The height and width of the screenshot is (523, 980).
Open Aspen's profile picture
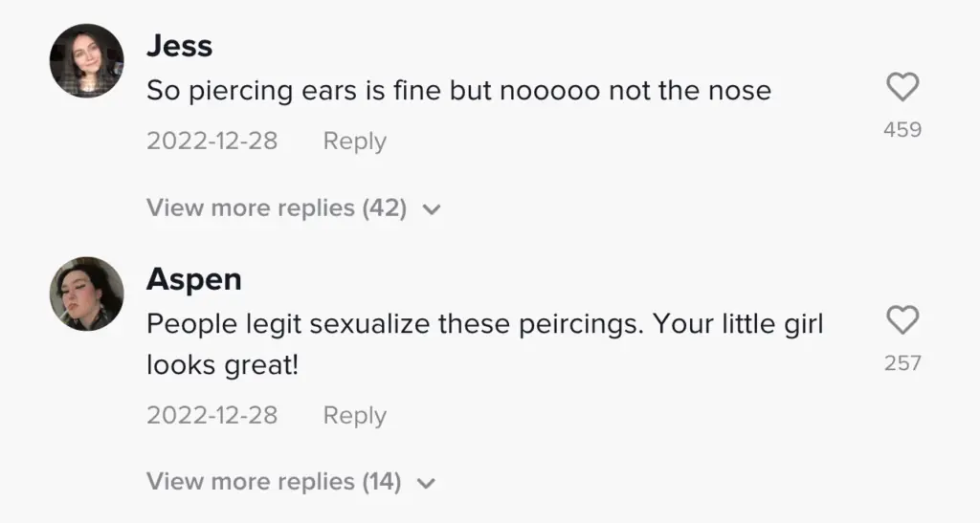87,294
